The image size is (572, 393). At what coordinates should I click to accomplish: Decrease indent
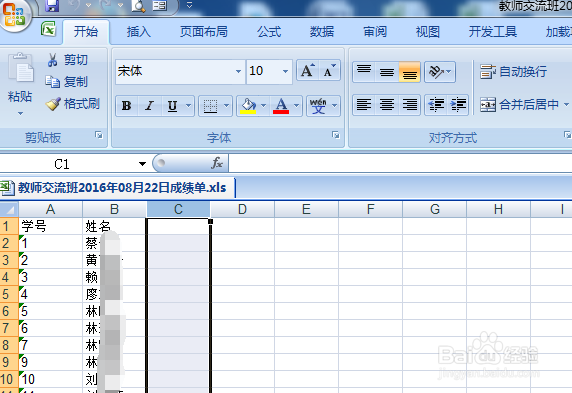tap(436, 105)
